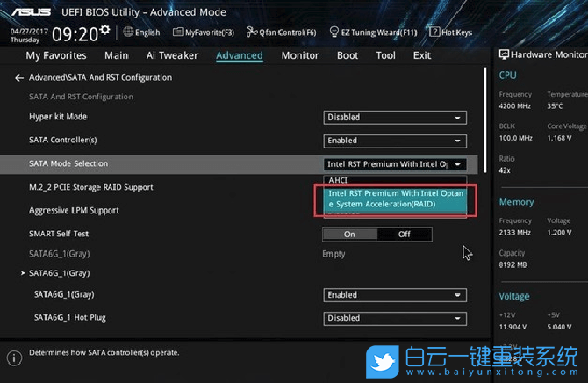Switch to the Ai Tweaker tab
The height and width of the screenshot is (383, 588).
tap(172, 55)
